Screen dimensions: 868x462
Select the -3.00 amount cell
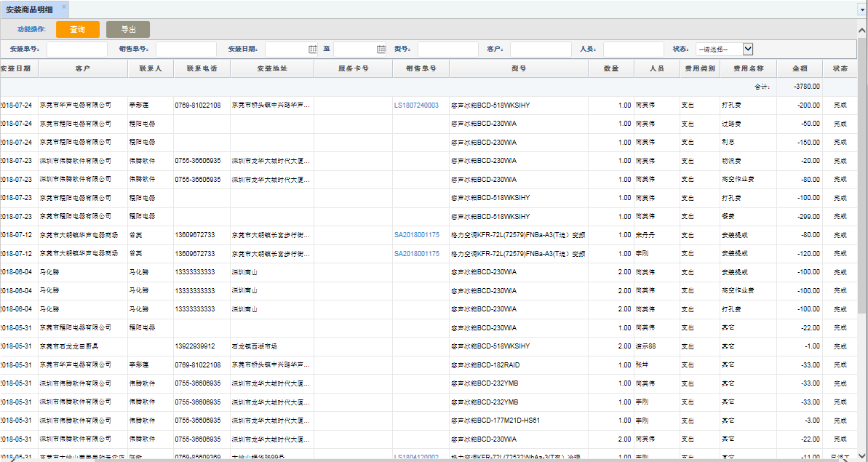coord(800,421)
